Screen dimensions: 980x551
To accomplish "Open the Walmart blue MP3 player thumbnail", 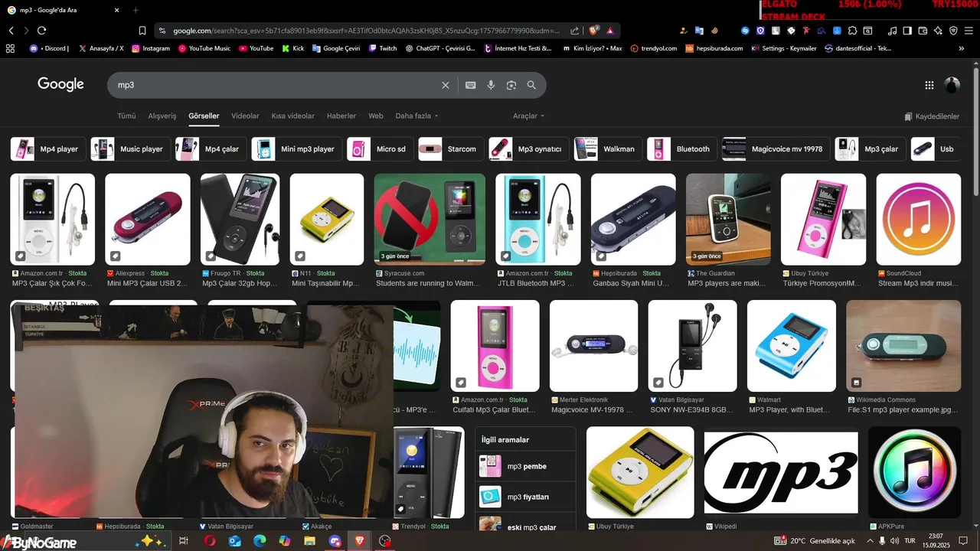I will coord(791,346).
